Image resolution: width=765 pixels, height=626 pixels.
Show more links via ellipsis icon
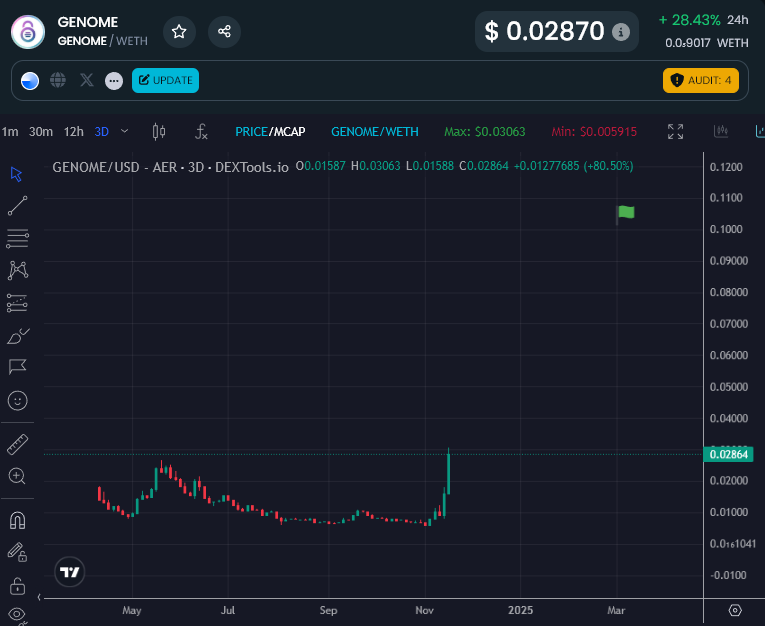[x=114, y=81]
